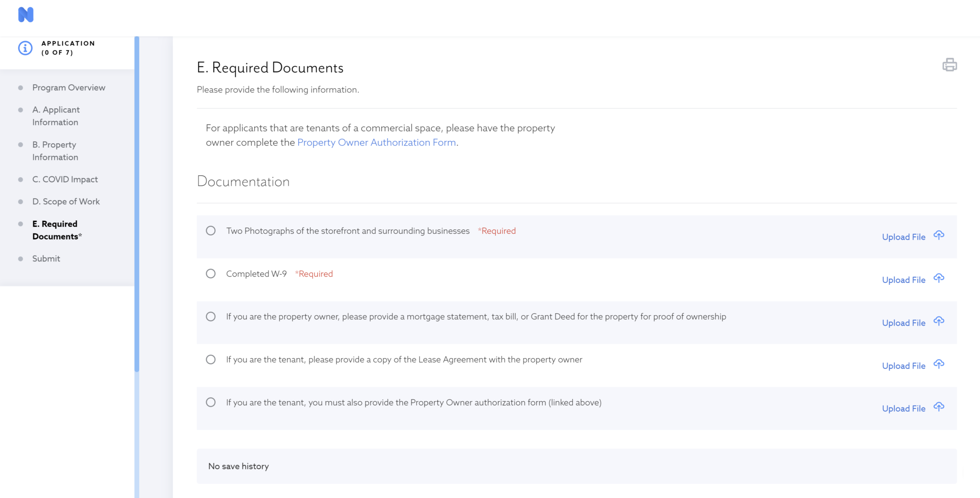Open the Program Overview section
The width and height of the screenshot is (980, 498).
click(69, 88)
